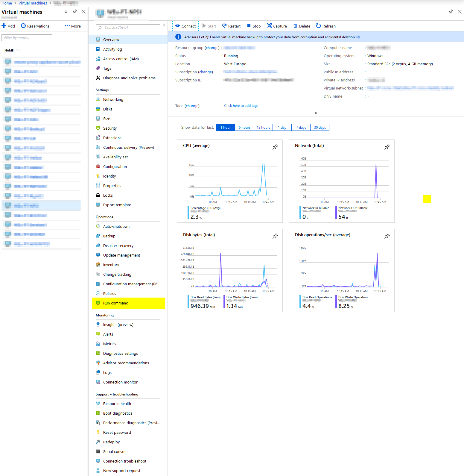
Task: Show data for last 30 days
Action: pos(320,128)
